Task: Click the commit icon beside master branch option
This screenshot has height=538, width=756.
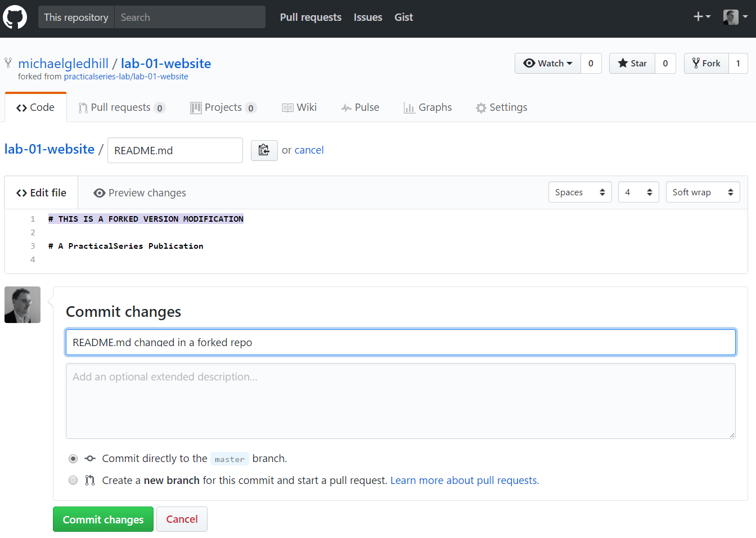Action: [x=90, y=459]
